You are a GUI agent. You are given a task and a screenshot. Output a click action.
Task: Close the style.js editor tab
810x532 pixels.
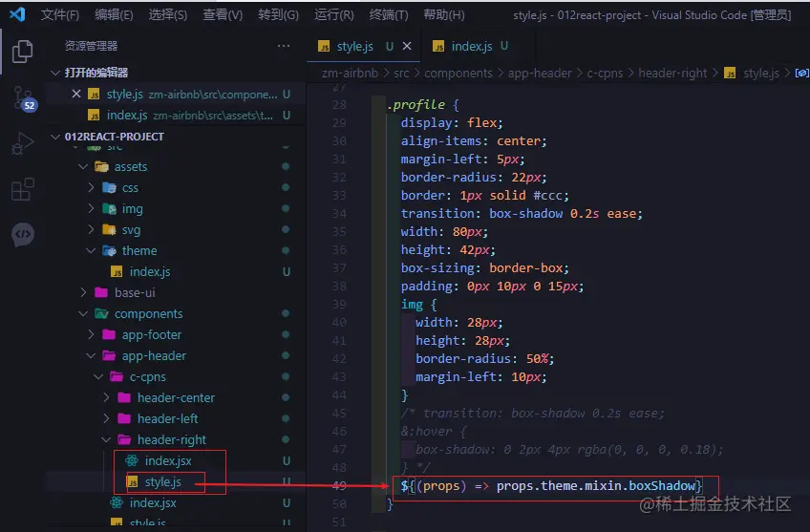coord(407,46)
